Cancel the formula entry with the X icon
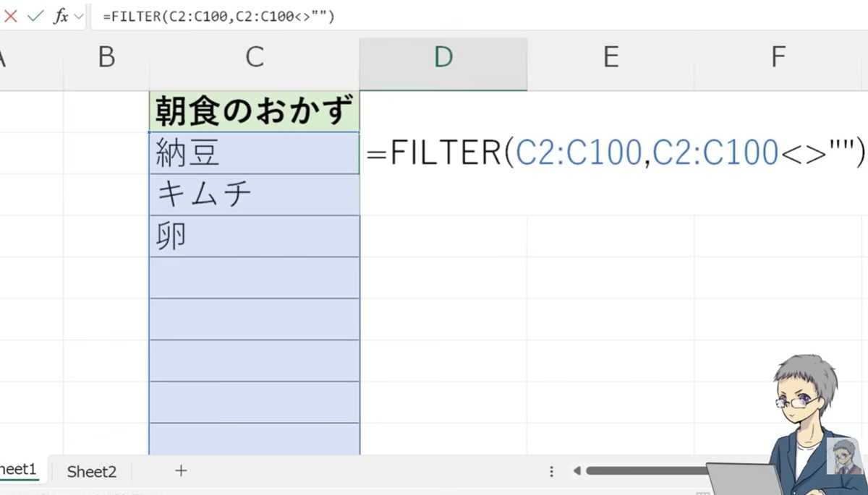 pos(10,16)
